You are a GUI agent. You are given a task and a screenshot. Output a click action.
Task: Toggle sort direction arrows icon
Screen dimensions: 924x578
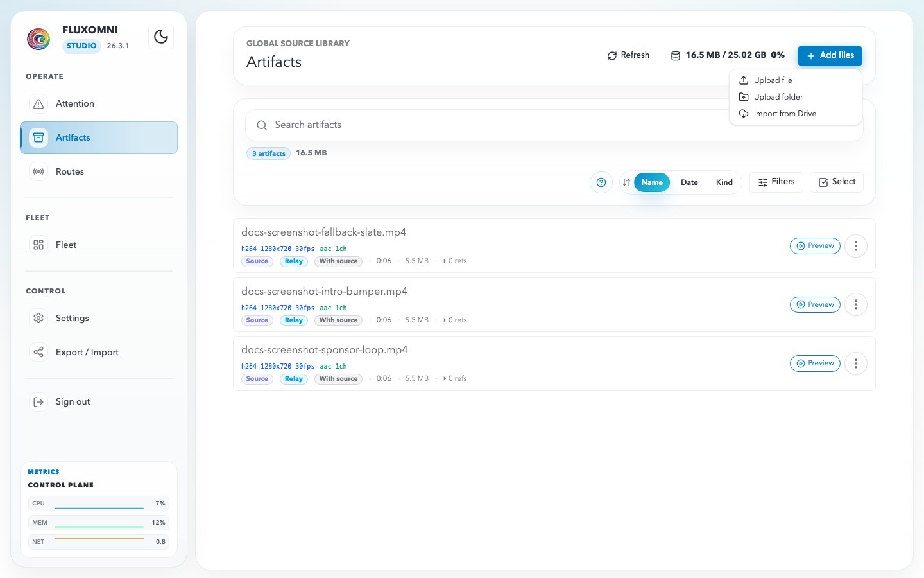pyautogui.click(x=626, y=182)
